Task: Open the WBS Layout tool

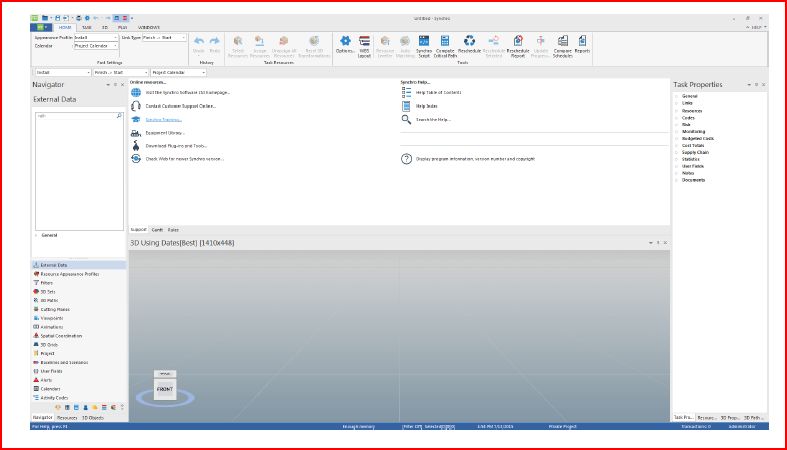Action: (364, 47)
